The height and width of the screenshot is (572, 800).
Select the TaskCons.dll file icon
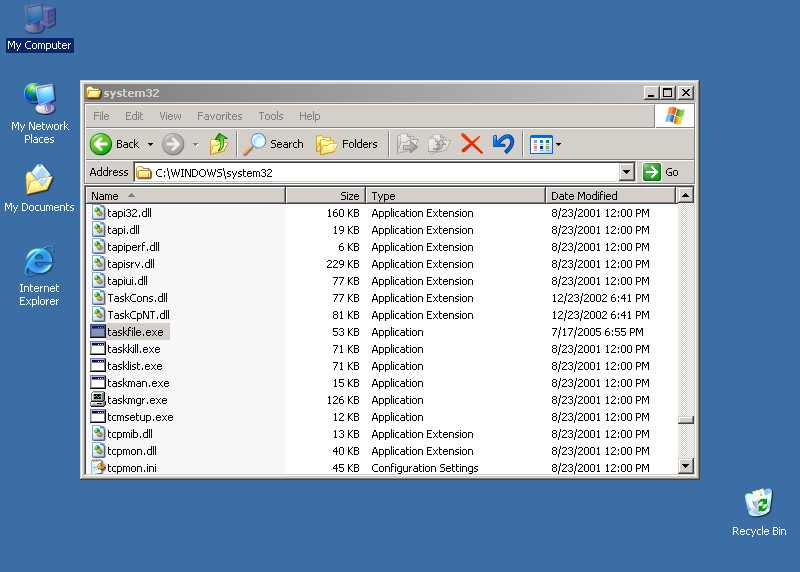(x=98, y=297)
